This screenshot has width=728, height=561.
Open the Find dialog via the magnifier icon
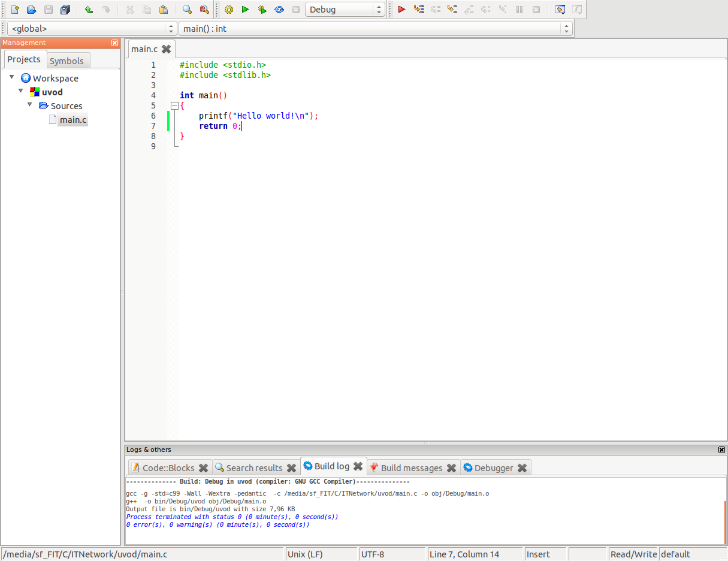click(x=186, y=9)
